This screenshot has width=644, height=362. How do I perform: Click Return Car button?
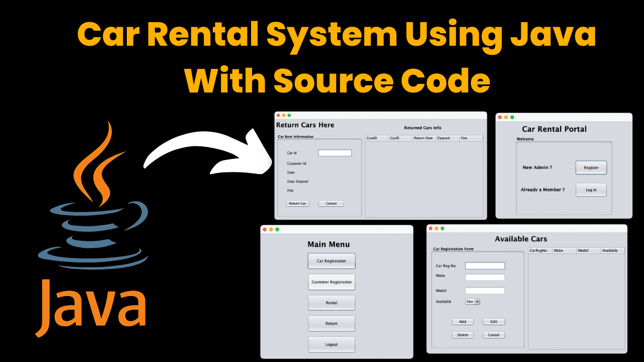[297, 204]
